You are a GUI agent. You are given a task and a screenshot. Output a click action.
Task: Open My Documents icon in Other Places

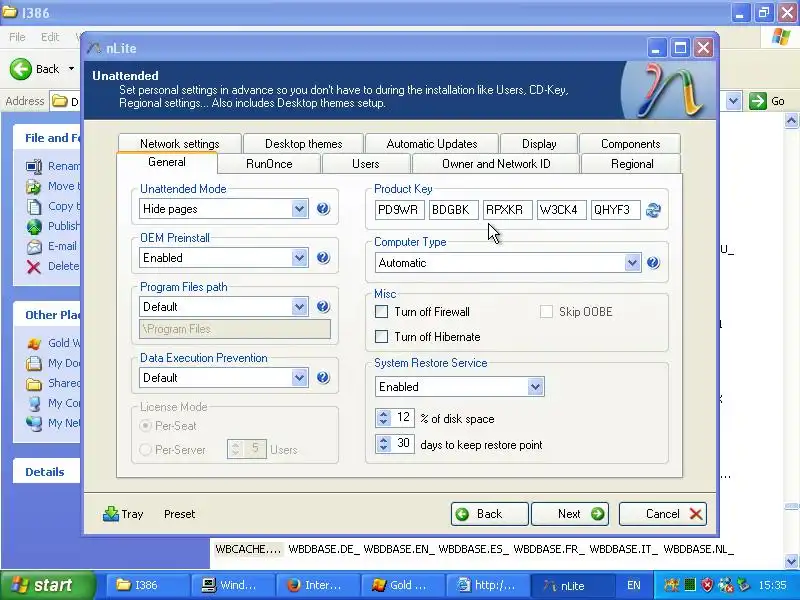[34, 363]
